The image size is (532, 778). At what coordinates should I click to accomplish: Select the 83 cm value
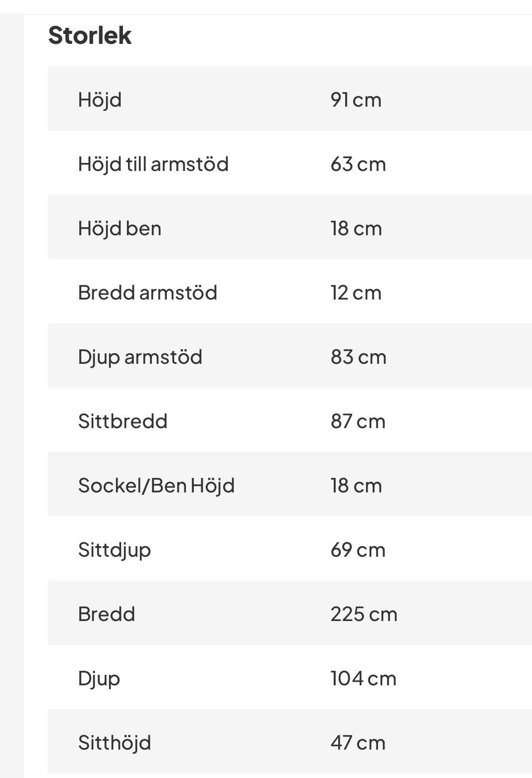(358, 357)
